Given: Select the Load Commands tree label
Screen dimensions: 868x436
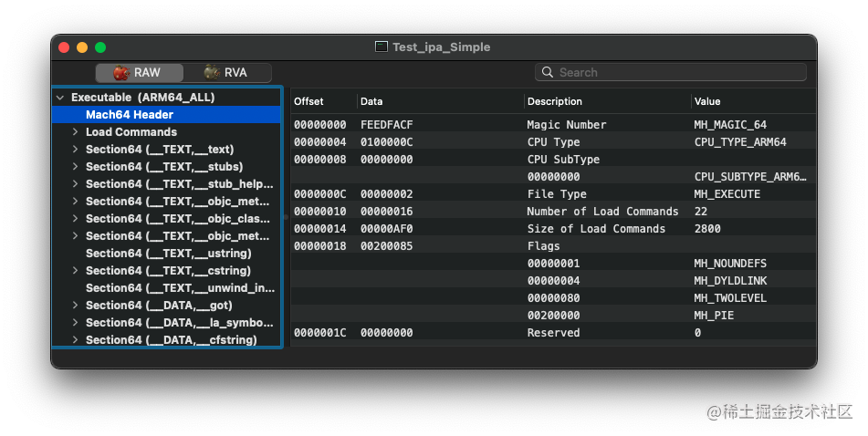Looking at the screenshot, I should point(131,131).
